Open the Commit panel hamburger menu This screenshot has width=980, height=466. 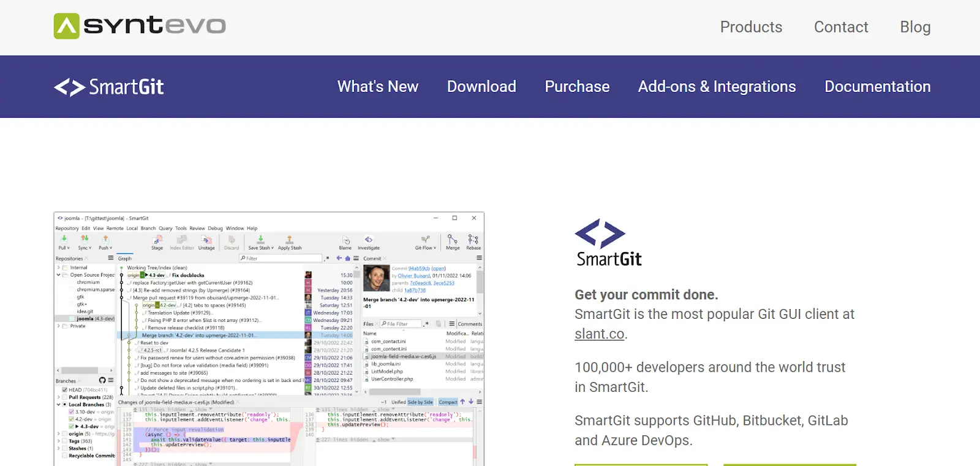tap(479, 258)
